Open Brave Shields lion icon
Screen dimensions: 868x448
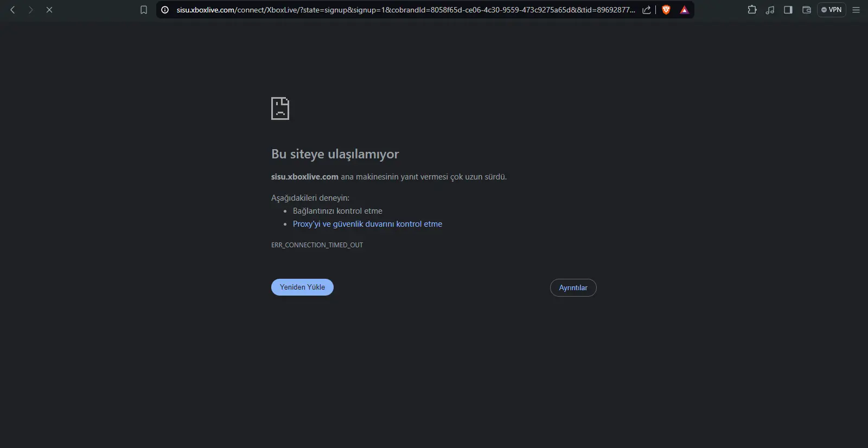666,10
